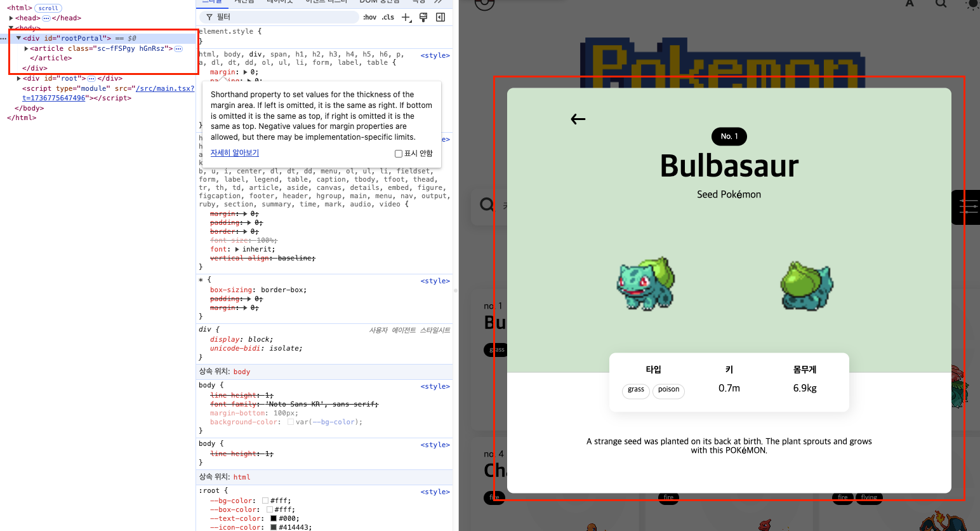Open rendering emulation paintbrush icon
Screen dimensions: 980x531
tap(423, 17)
